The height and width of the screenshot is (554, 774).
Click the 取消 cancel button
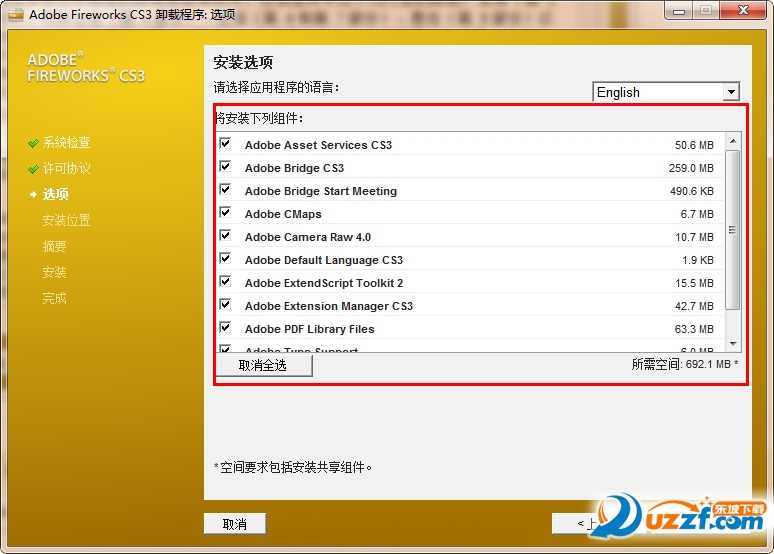pos(235,524)
